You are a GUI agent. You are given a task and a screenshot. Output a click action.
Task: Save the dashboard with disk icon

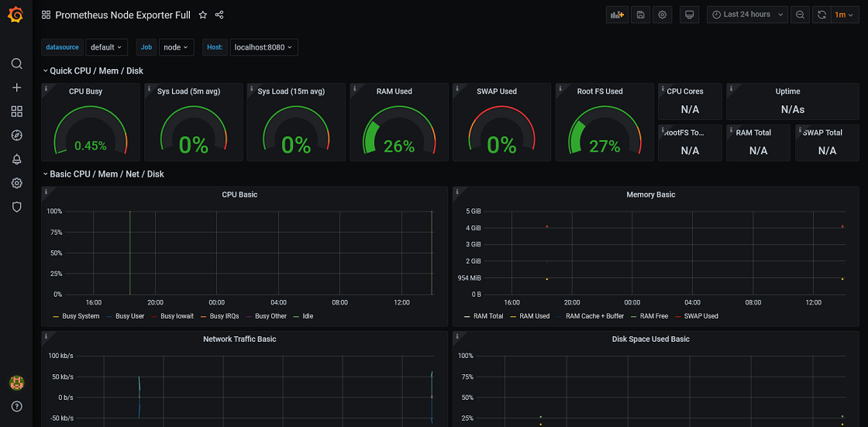point(640,15)
